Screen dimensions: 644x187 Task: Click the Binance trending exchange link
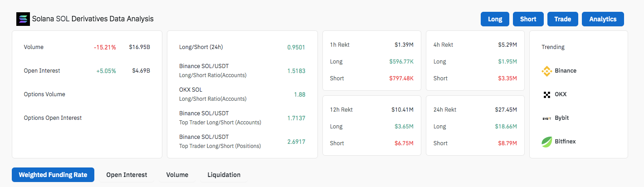coord(566,71)
